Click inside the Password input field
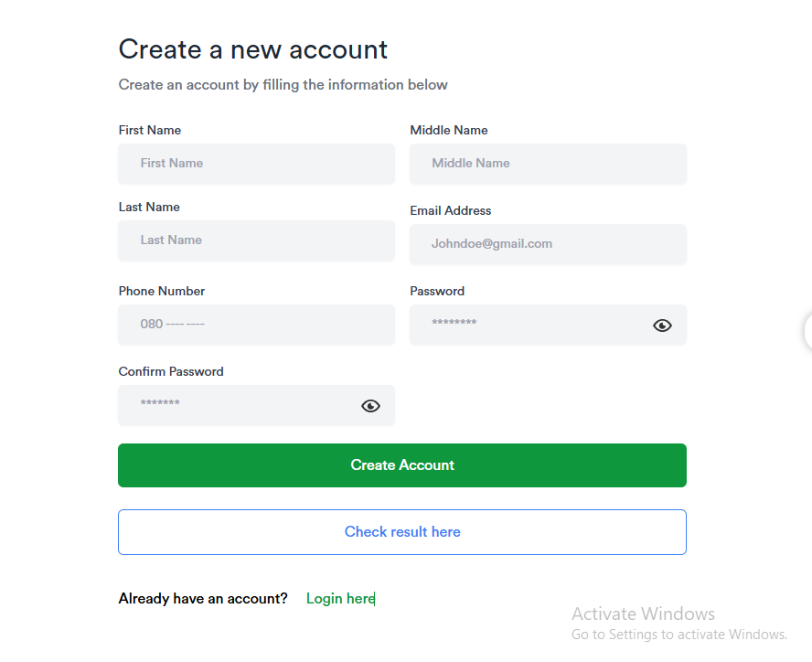812x662 pixels. (x=530, y=325)
